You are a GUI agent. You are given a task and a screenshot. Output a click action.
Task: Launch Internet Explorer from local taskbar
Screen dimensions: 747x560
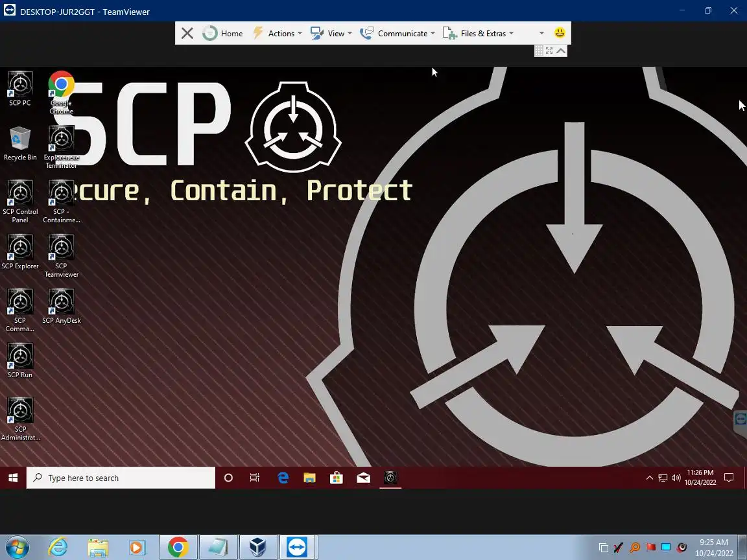58,547
